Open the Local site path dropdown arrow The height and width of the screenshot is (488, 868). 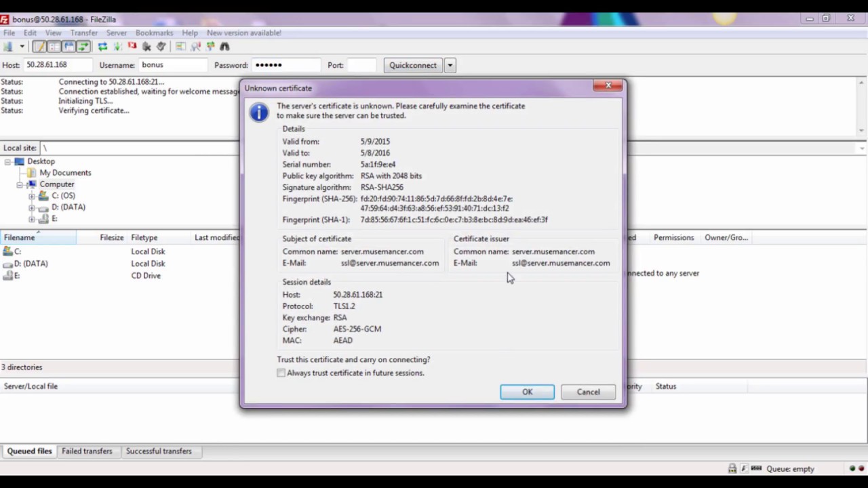[x=862, y=148]
